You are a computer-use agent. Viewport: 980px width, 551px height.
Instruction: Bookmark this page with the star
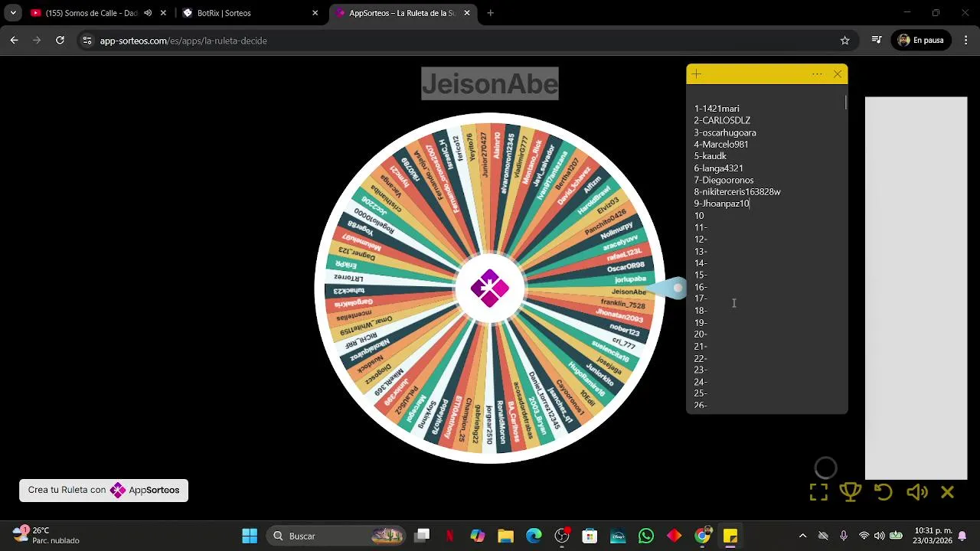(x=844, y=41)
